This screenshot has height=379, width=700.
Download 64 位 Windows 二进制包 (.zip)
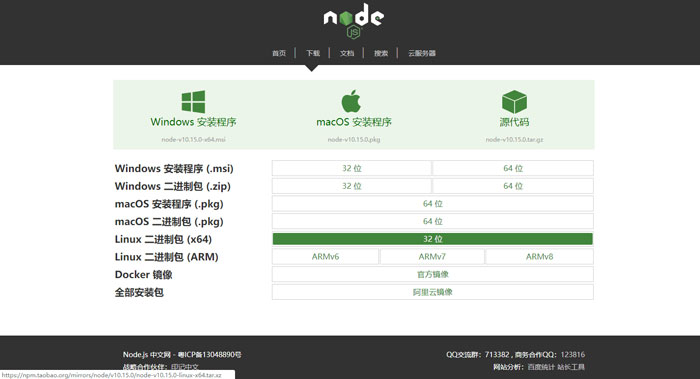click(x=513, y=186)
